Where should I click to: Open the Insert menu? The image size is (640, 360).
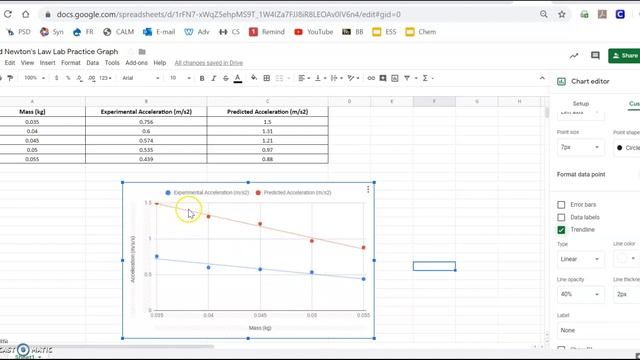(47, 63)
